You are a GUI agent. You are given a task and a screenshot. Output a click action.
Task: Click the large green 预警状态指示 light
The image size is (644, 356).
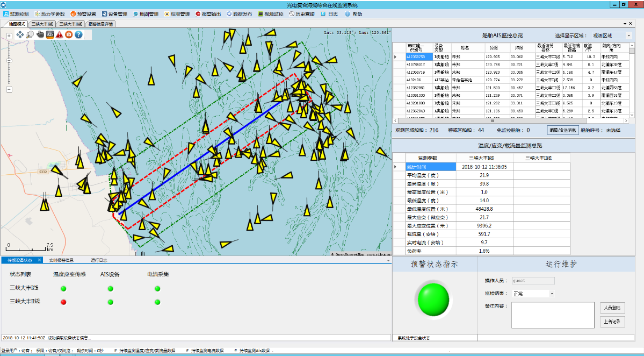tap(433, 300)
